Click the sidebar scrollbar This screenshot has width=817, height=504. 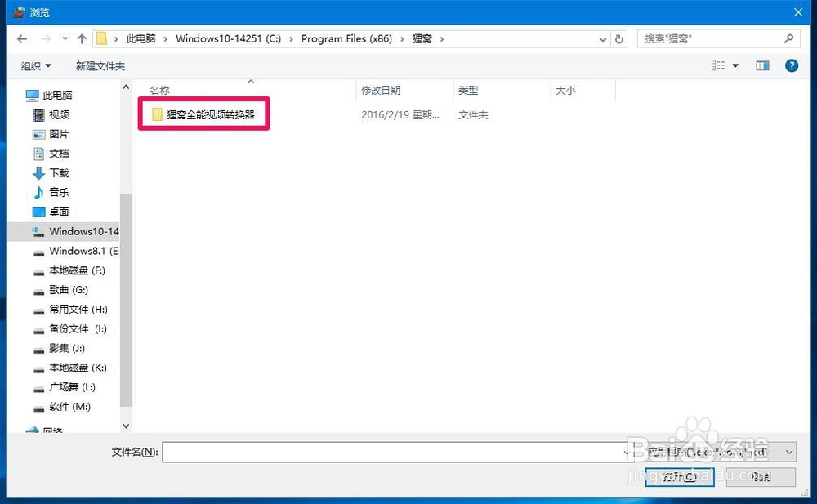126,245
